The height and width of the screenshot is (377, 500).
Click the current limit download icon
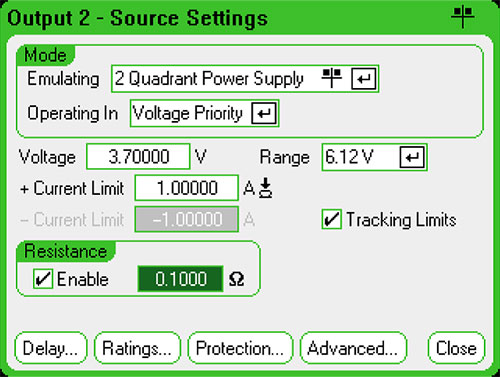click(266, 188)
